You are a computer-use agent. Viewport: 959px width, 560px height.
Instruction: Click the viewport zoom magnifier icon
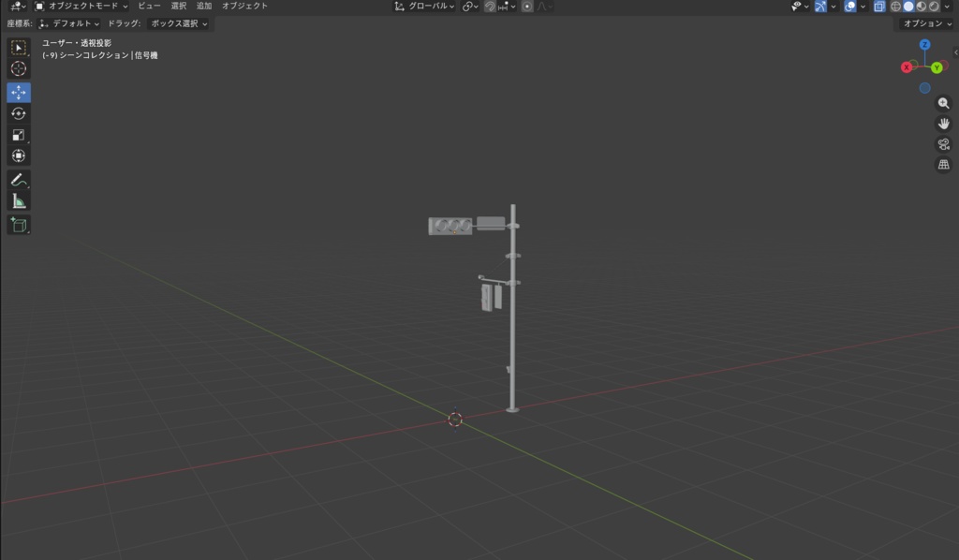tap(944, 103)
